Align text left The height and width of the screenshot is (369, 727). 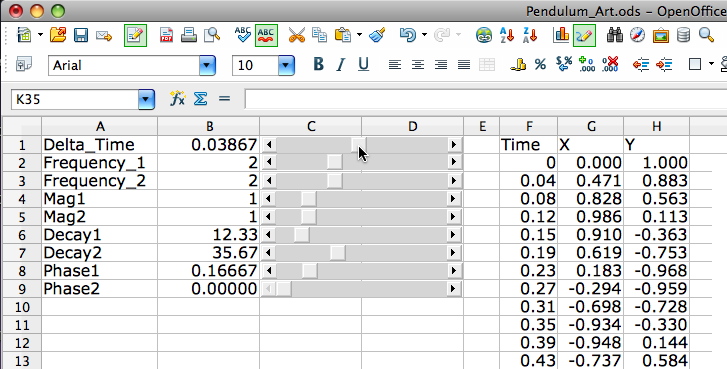[395, 64]
